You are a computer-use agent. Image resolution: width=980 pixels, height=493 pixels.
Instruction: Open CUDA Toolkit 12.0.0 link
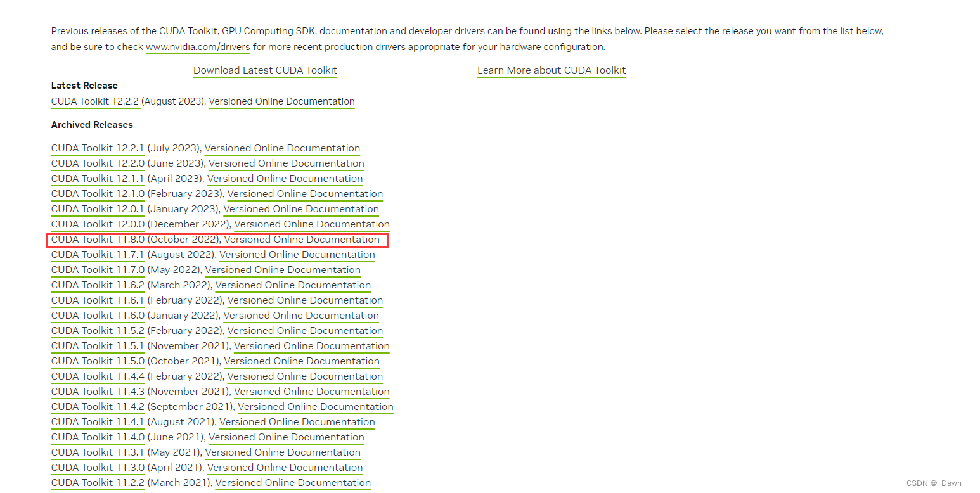[x=98, y=224]
